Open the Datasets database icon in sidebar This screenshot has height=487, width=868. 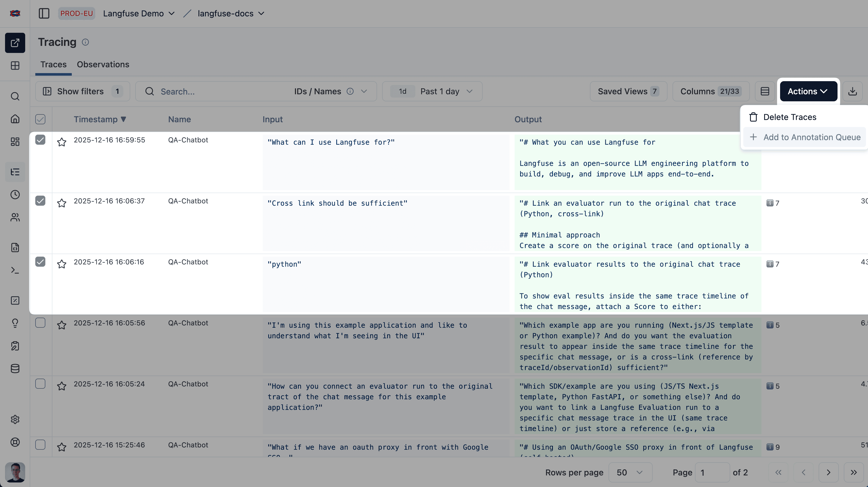click(x=15, y=368)
